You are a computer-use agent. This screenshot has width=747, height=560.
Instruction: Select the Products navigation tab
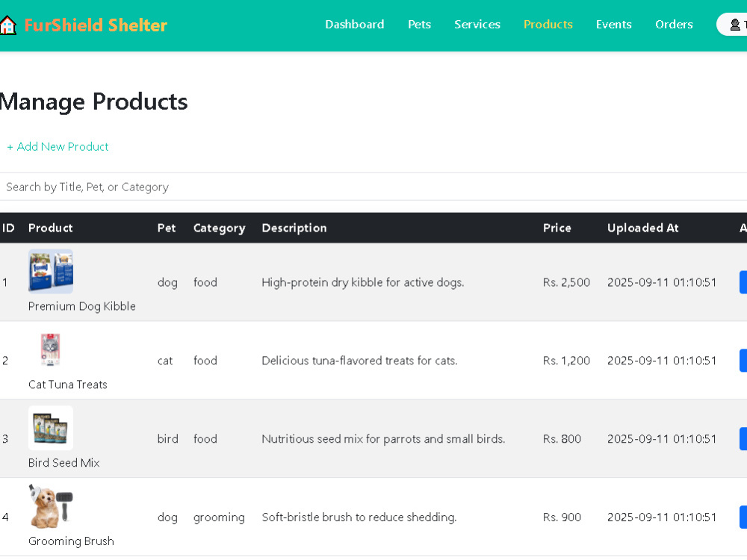[x=548, y=25]
